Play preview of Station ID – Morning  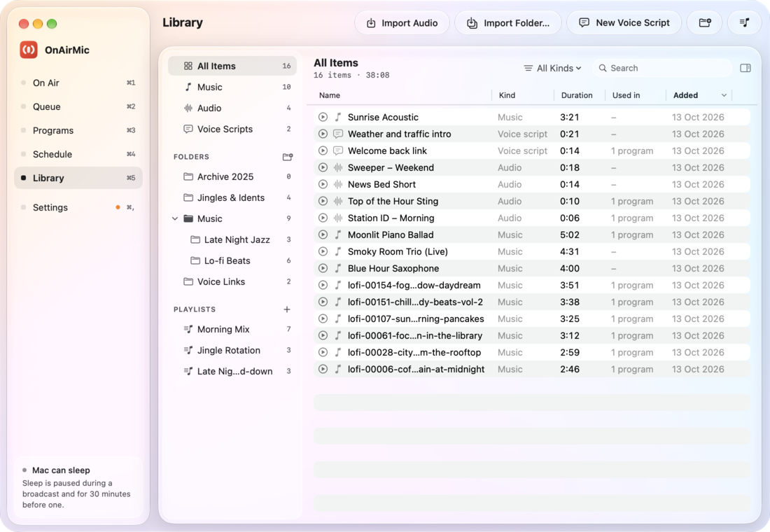[x=323, y=218]
